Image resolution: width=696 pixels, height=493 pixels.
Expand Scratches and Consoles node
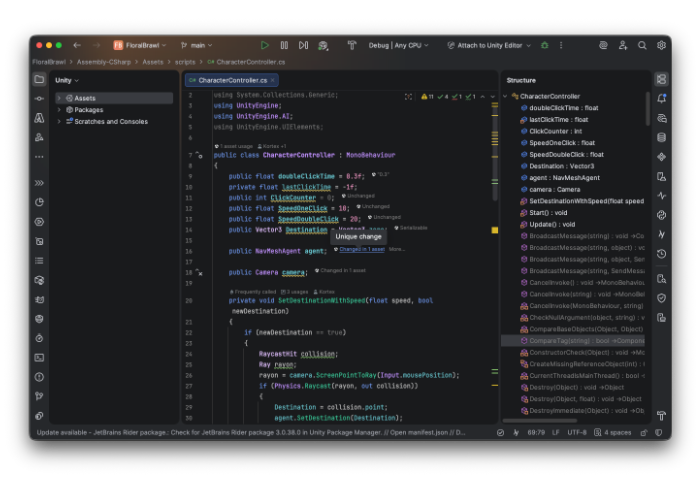59,121
